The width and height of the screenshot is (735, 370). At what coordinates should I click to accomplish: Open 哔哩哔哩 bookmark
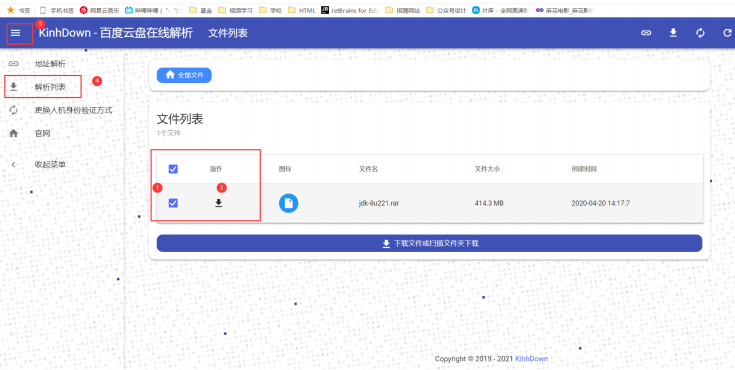coord(153,10)
